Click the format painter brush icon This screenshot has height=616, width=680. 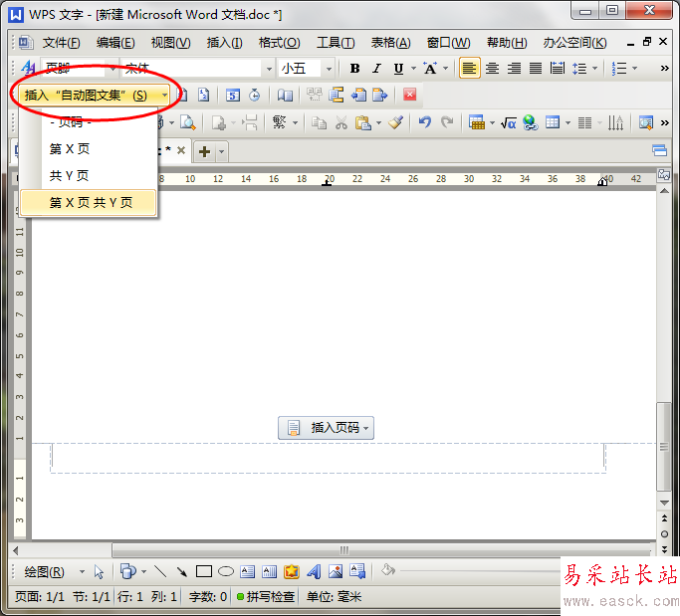(x=395, y=122)
